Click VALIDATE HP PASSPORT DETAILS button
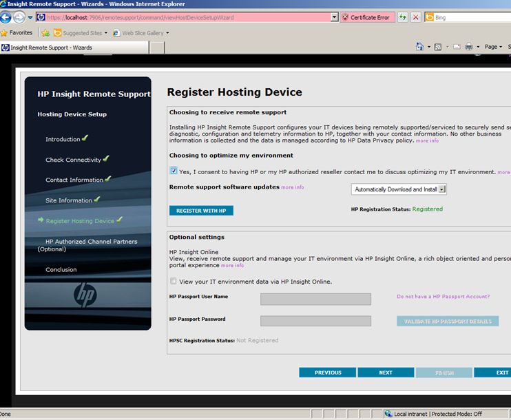The height and width of the screenshot is (420, 511). pos(448,322)
